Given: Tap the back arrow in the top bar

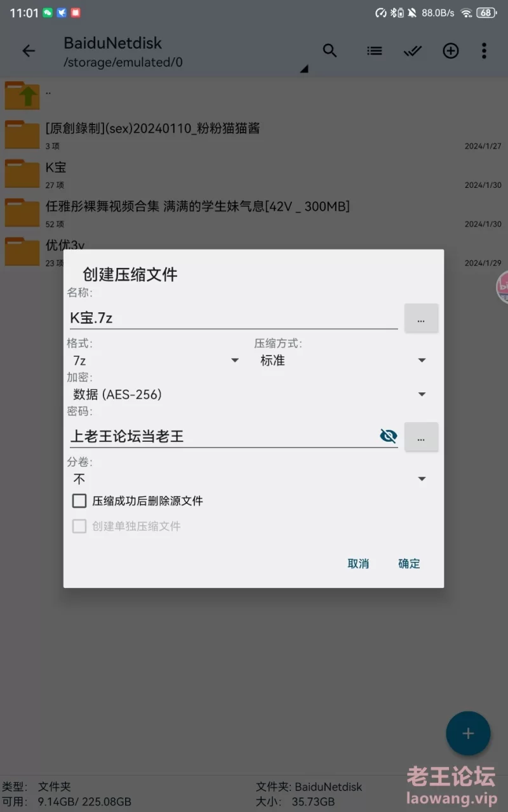Looking at the screenshot, I should pyautogui.click(x=29, y=51).
